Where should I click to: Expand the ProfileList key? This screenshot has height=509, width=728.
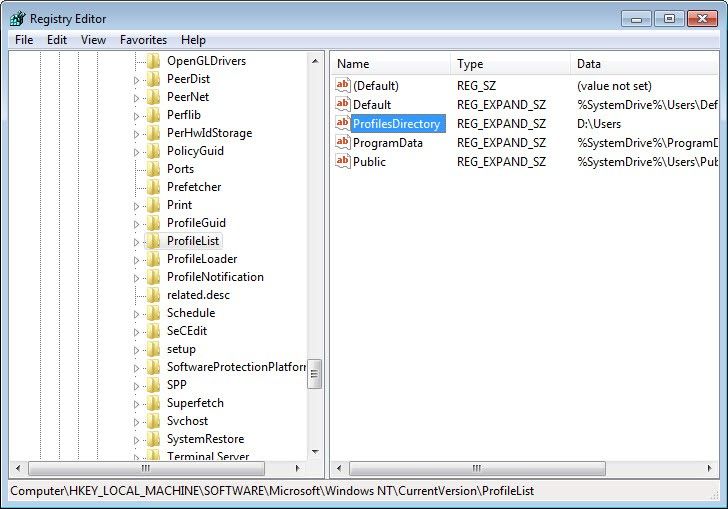136,242
